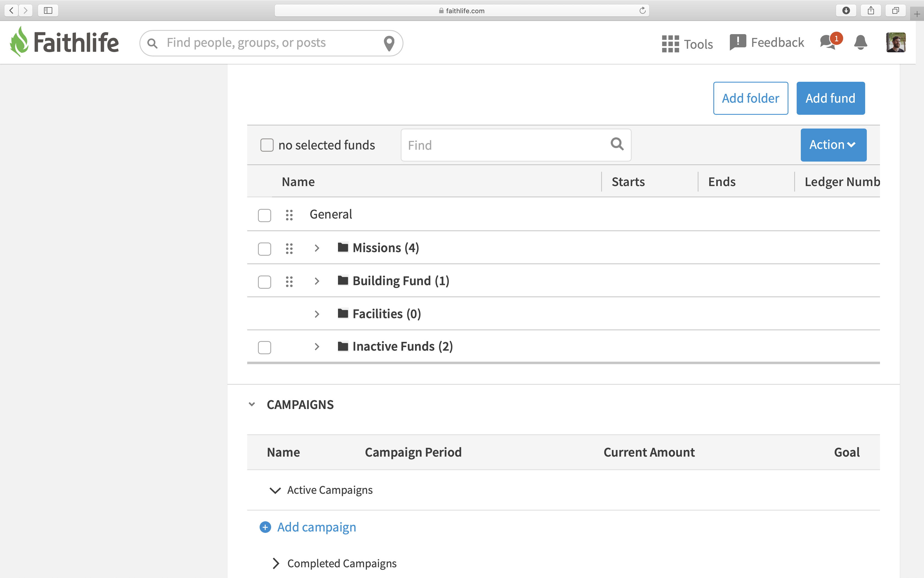Click the Feedback label in header

click(x=777, y=42)
